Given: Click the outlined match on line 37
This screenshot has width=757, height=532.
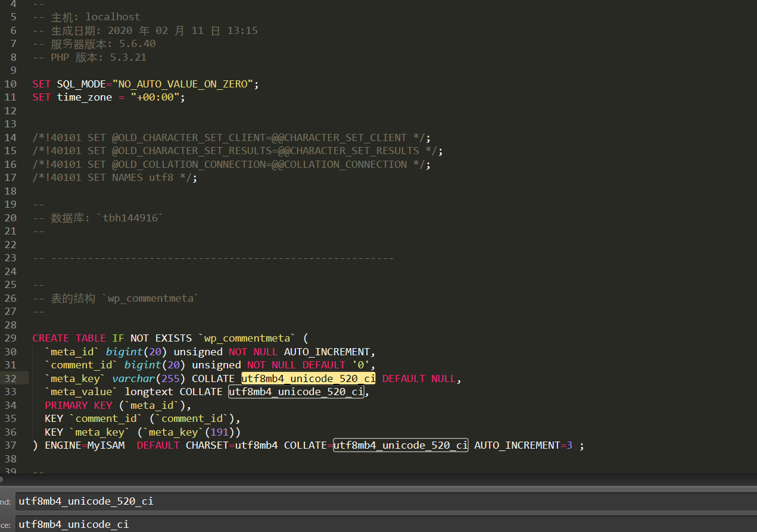Looking at the screenshot, I should pos(400,445).
